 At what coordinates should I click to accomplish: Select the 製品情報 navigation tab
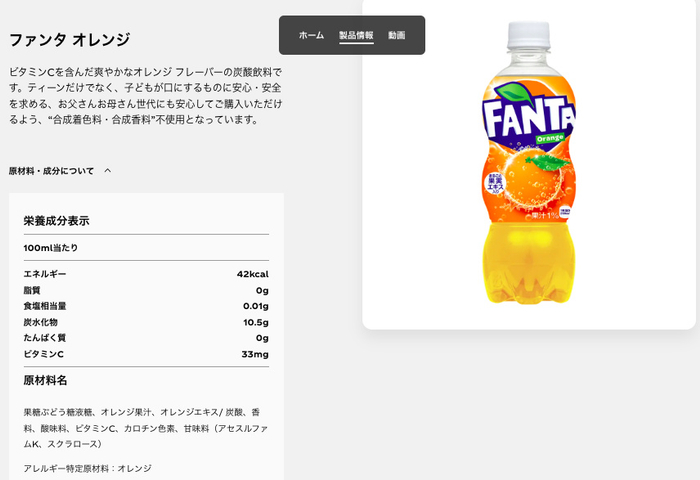click(356, 35)
